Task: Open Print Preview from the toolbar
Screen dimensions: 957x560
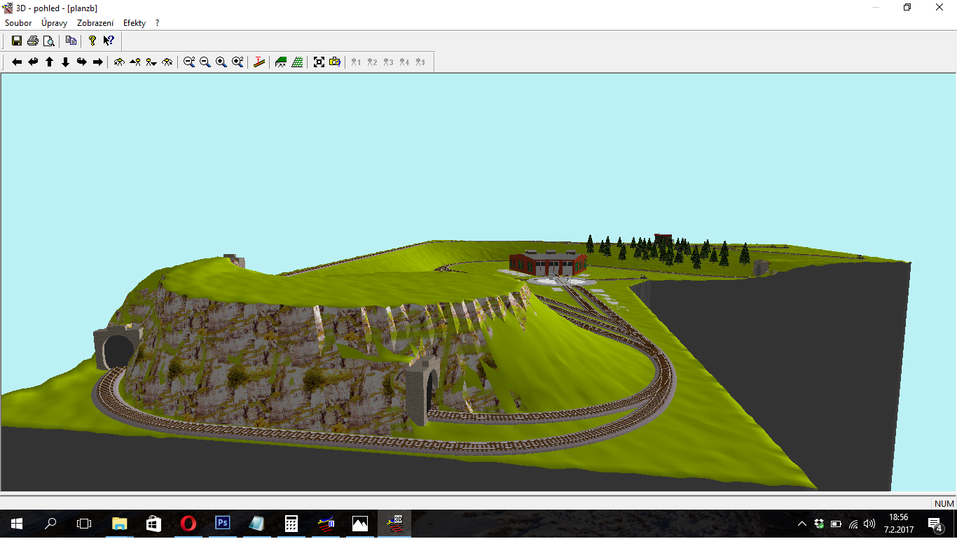Action: [48, 41]
